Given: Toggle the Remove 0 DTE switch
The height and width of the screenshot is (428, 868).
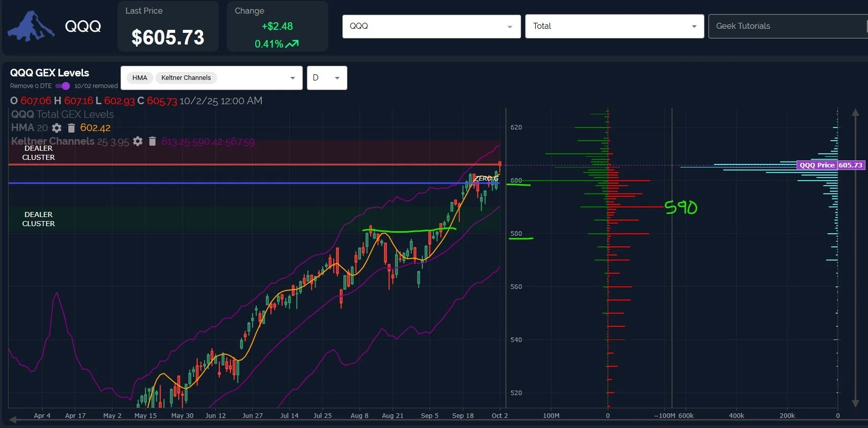Looking at the screenshot, I should [x=63, y=86].
